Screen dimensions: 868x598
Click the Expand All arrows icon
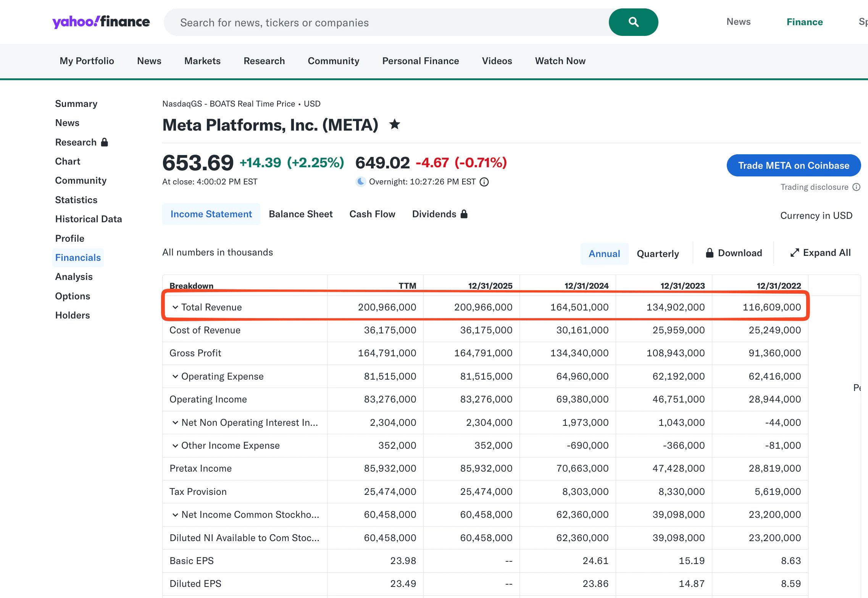coord(795,252)
